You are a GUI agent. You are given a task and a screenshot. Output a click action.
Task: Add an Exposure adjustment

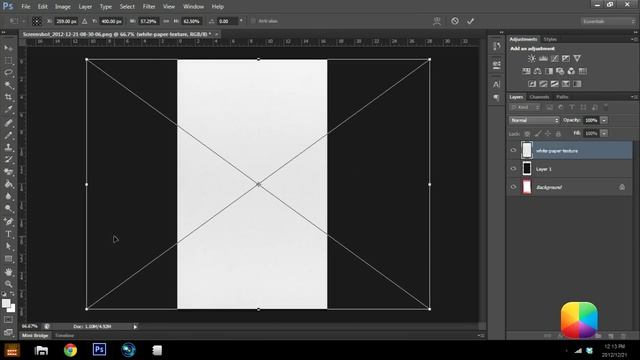pyautogui.click(x=566, y=58)
